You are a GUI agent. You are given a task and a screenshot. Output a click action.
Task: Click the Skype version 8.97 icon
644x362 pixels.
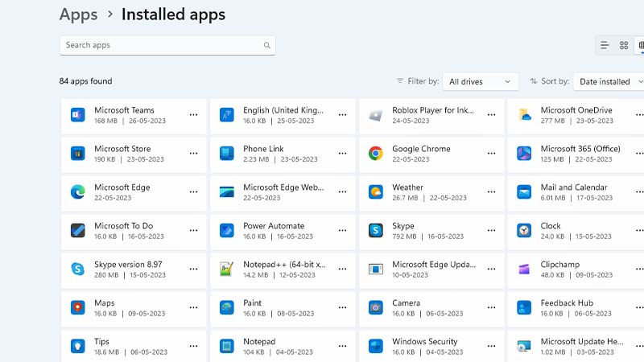pyautogui.click(x=77, y=269)
